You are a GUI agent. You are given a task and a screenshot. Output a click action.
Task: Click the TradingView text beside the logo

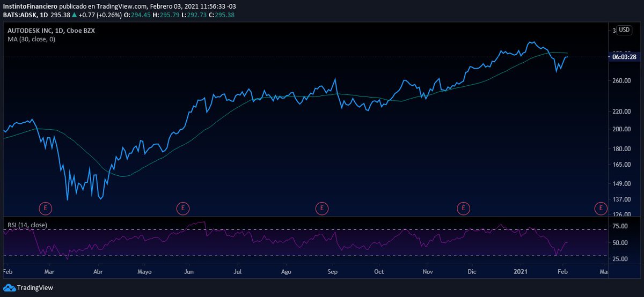point(35,288)
